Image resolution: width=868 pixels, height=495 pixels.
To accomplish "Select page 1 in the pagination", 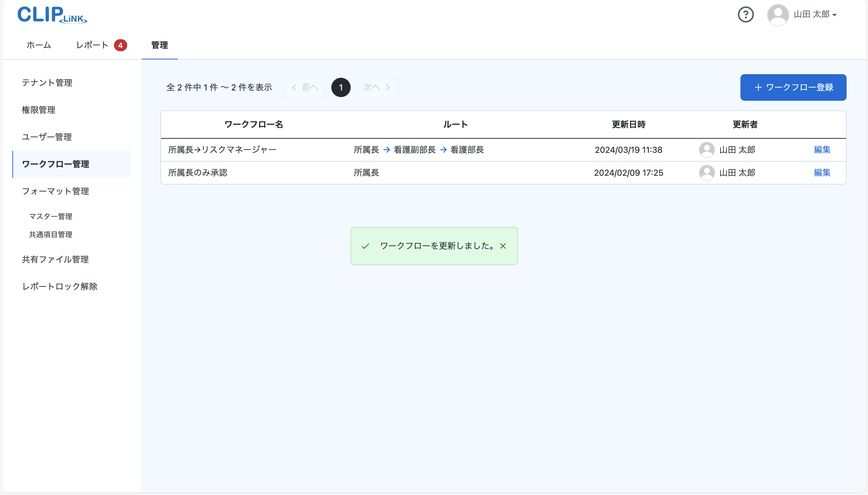I will point(341,87).
